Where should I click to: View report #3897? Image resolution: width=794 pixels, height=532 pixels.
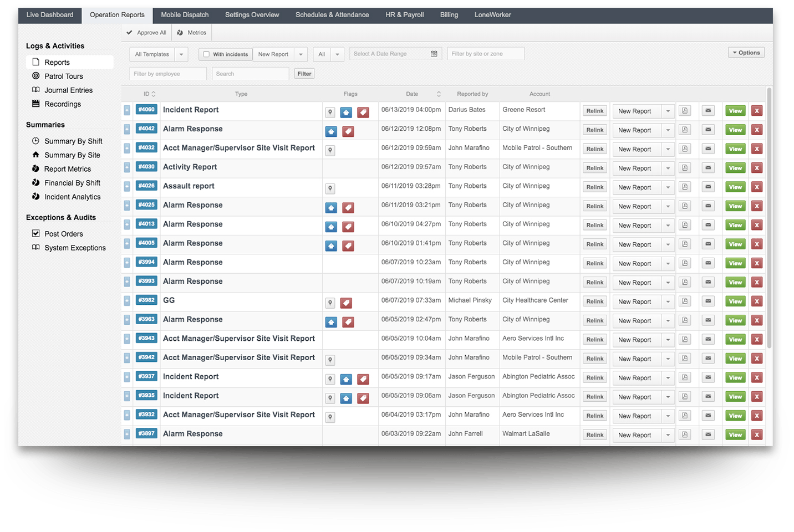(735, 435)
